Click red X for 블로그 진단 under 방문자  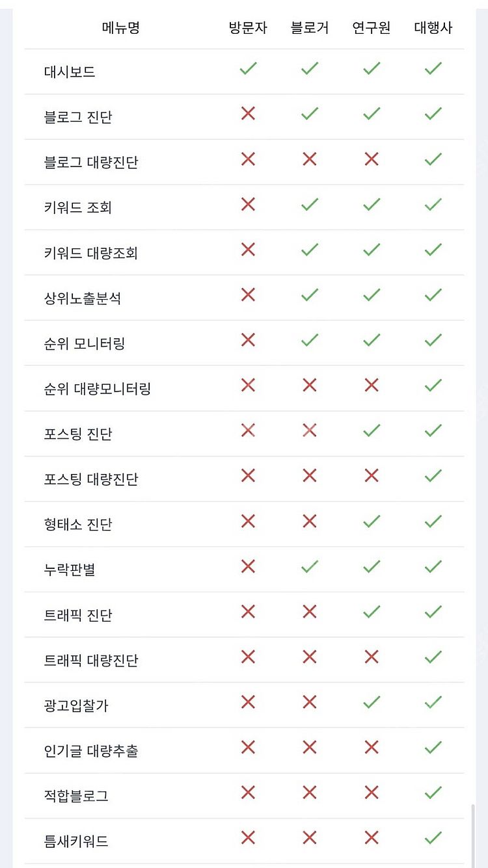248,114
